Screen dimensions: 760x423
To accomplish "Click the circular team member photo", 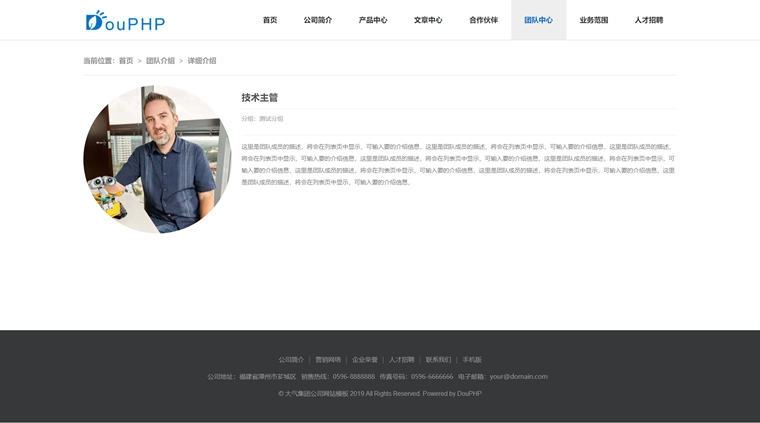I will [157, 159].
